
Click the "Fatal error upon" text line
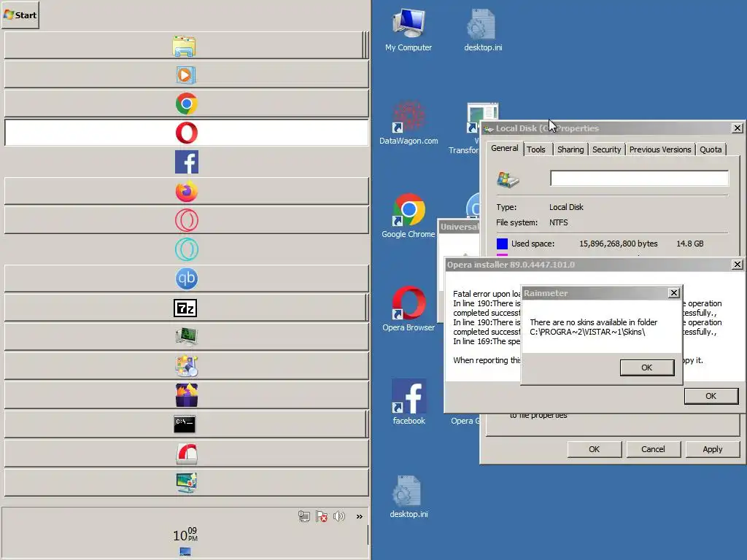click(x=487, y=294)
